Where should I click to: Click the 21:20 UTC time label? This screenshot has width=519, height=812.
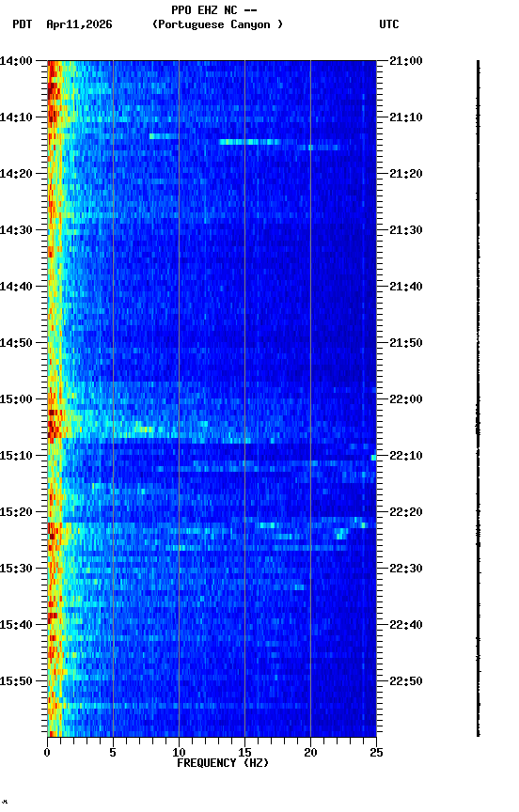coord(406,174)
